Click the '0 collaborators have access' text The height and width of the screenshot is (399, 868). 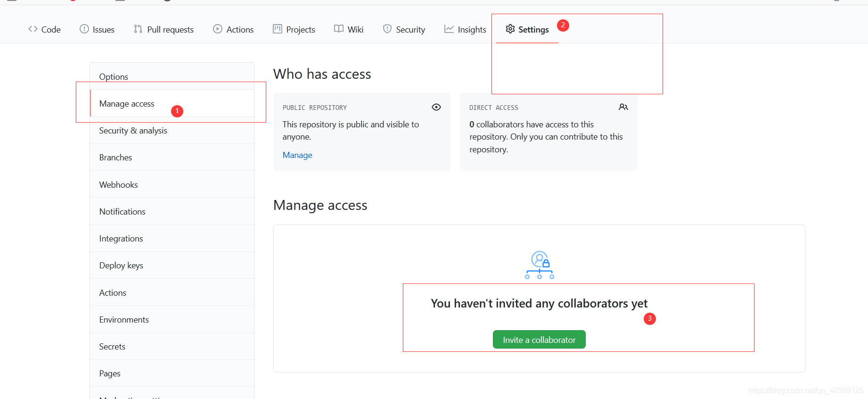click(546, 137)
